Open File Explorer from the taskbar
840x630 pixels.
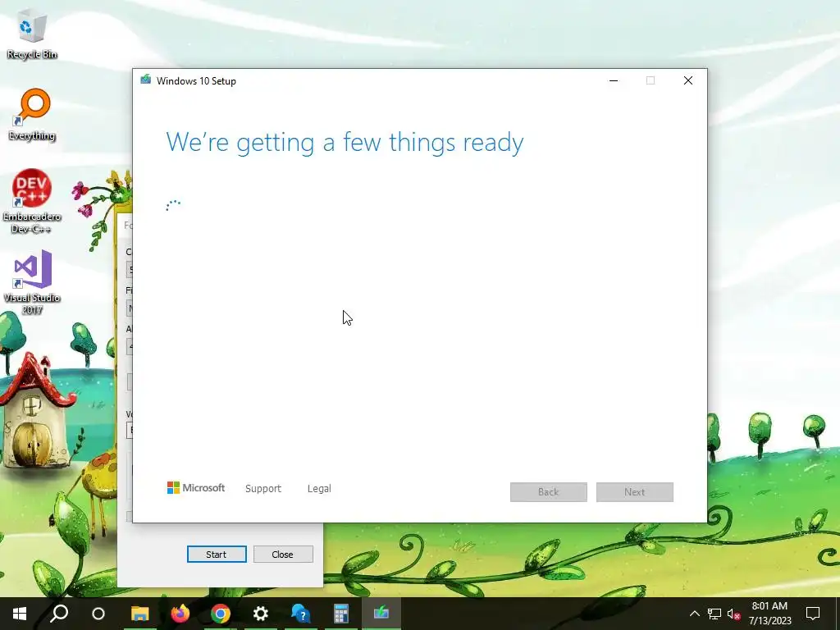(x=139, y=614)
